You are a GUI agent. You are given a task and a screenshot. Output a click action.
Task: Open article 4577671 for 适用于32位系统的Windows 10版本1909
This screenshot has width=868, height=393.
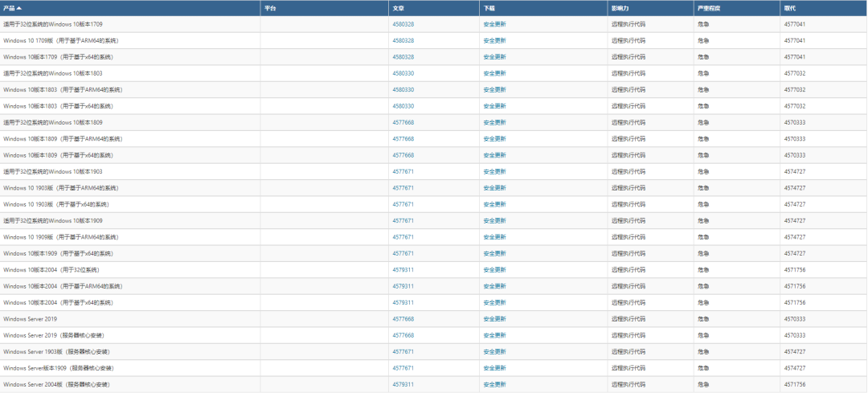click(403, 220)
